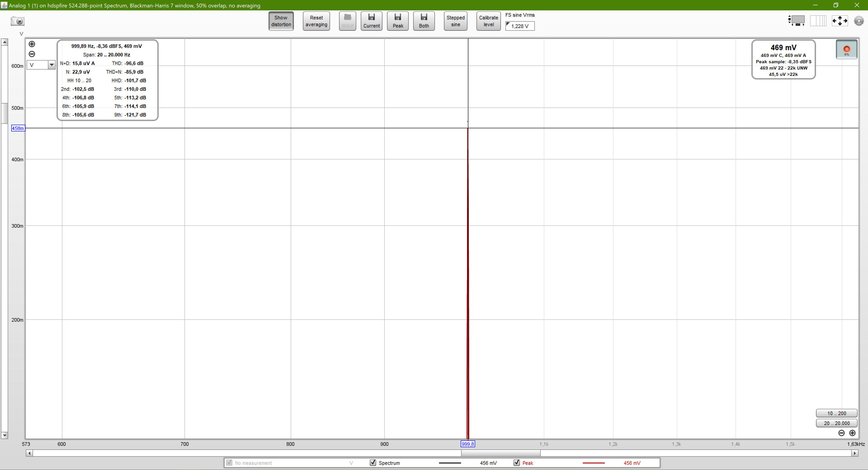The width and height of the screenshot is (868, 470).
Task: Zoom in horizontal axis plus icon
Action: click(852, 433)
